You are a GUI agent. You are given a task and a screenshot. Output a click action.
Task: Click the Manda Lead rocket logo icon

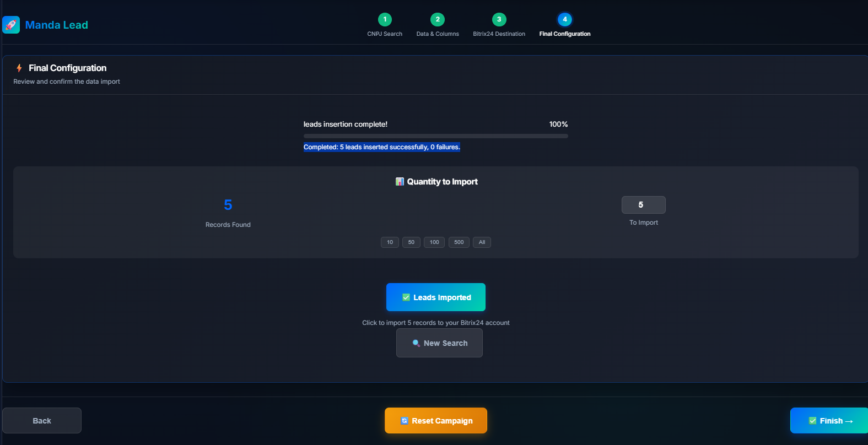coord(11,25)
